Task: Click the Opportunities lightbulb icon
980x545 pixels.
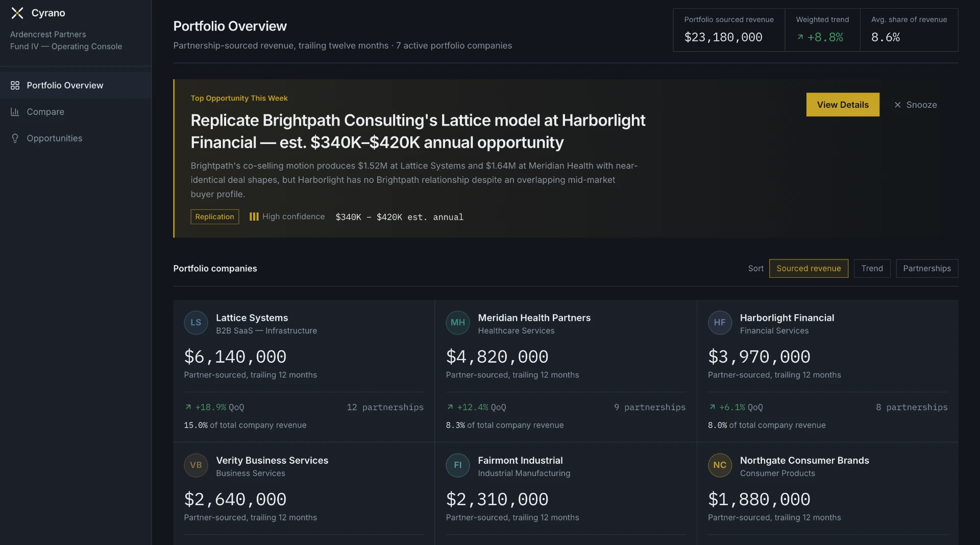Action: (15, 138)
